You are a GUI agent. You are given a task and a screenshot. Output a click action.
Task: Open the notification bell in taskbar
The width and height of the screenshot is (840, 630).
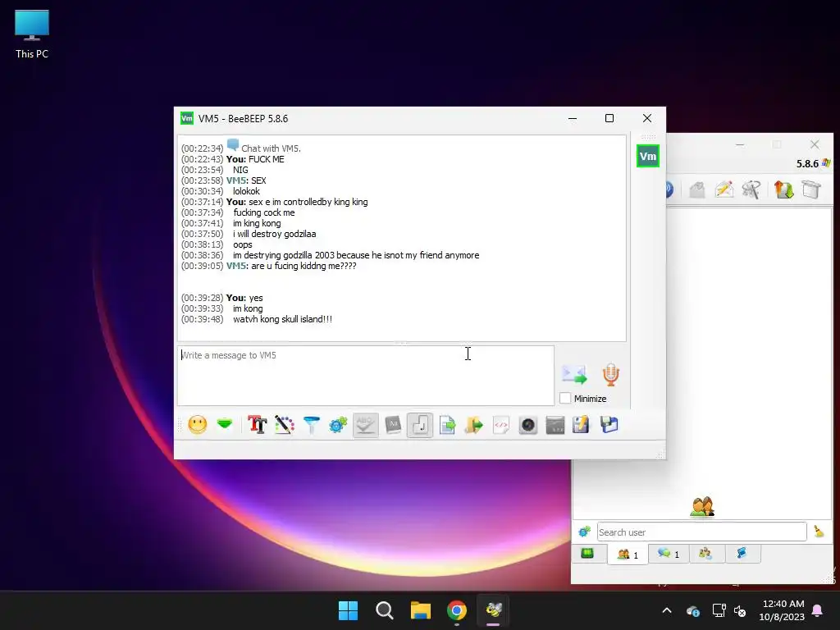[x=818, y=610]
